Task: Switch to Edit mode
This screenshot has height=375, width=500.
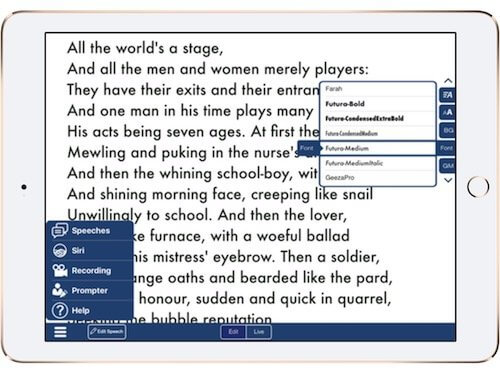Action: [233, 332]
